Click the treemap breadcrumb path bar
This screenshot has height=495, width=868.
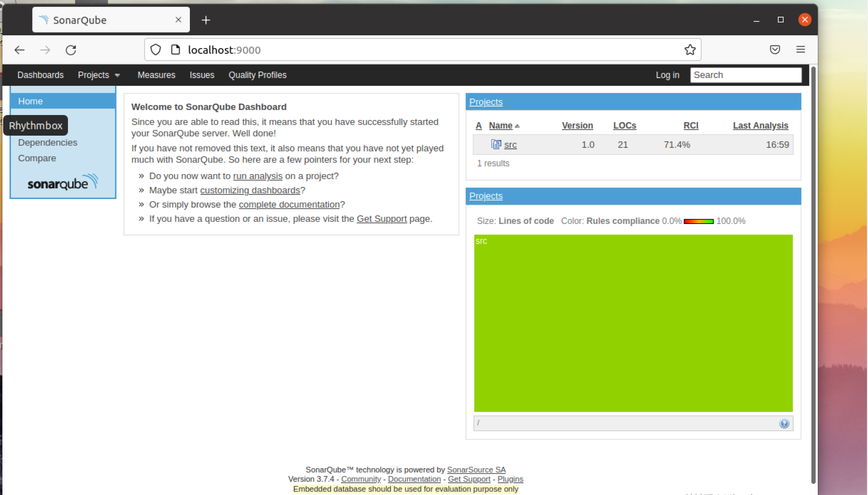pyautogui.click(x=633, y=423)
